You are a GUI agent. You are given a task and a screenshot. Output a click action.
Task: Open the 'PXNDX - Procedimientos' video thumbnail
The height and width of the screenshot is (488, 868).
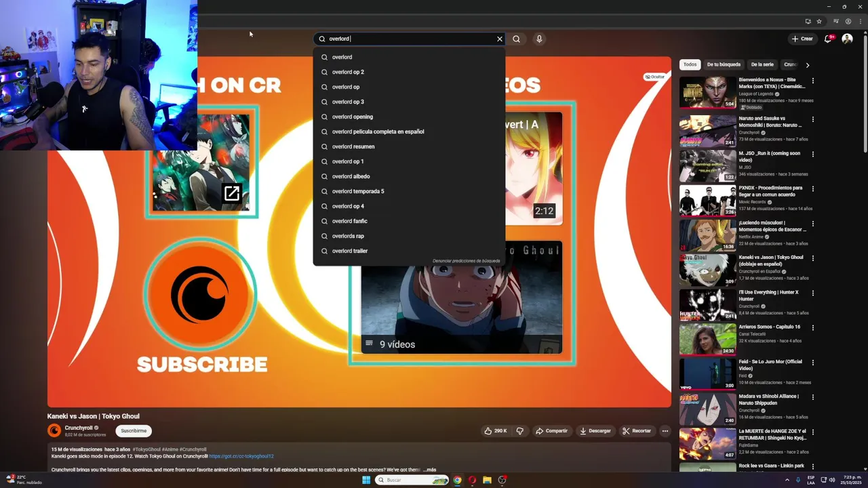pos(707,201)
